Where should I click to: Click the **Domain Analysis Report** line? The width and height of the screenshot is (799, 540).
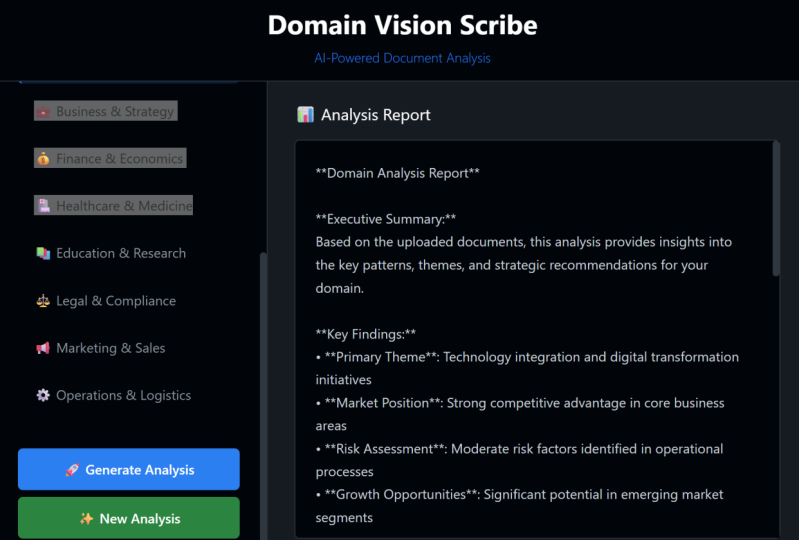tap(397, 173)
